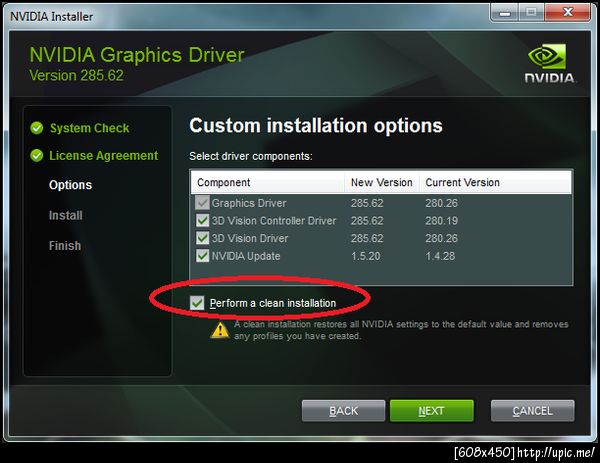Click the NVIDIA Installer title bar text
This screenshot has width=600, height=463.
(x=51, y=16)
